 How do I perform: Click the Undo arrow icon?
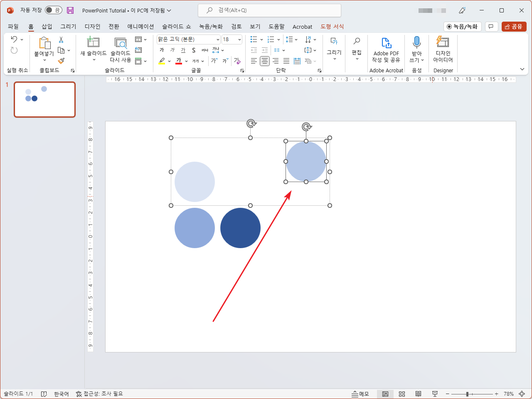click(x=14, y=39)
